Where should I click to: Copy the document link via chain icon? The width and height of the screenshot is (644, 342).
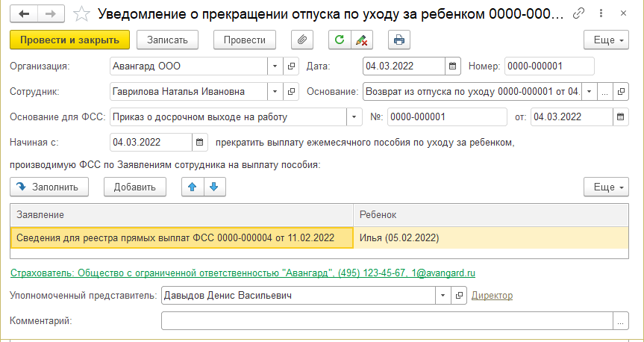pyautogui.click(x=578, y=14)
